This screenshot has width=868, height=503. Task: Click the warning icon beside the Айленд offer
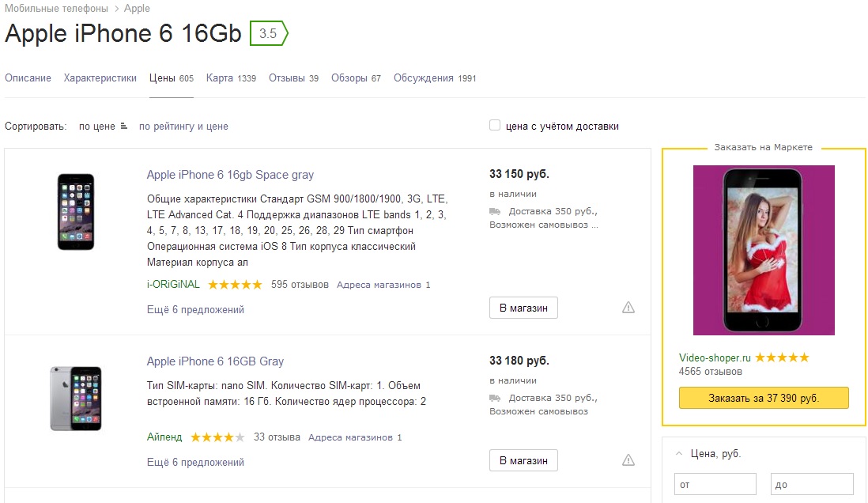click(x=628, y=460)
